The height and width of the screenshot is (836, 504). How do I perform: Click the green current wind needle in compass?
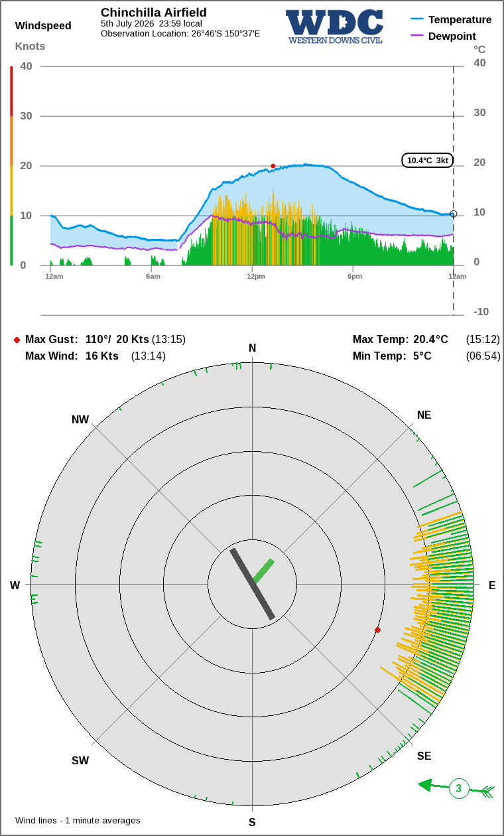(x=263, y=571)
